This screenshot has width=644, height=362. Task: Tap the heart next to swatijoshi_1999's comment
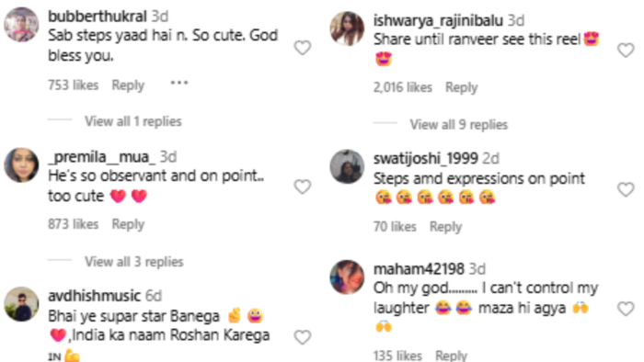coord(626,189)
